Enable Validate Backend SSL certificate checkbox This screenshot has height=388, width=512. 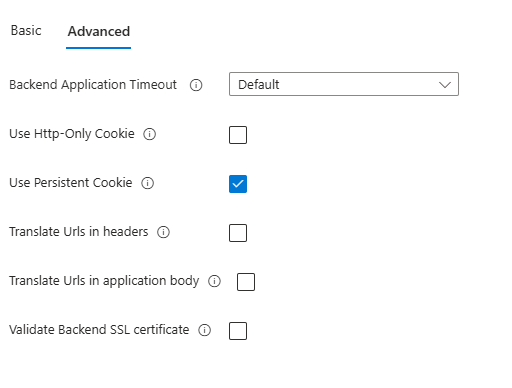pos(238,331)
